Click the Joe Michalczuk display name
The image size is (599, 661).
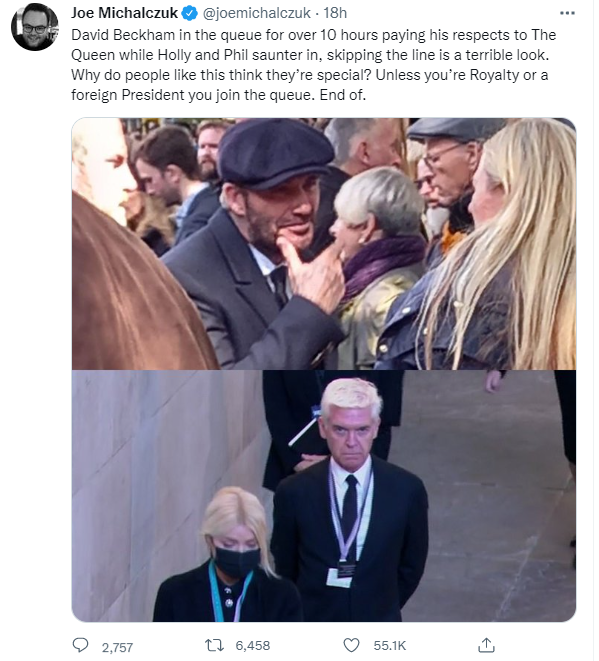click(124, 13)
